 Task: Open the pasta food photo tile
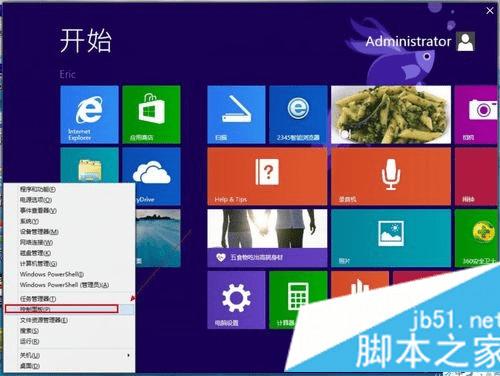click(x=391, y=114)
